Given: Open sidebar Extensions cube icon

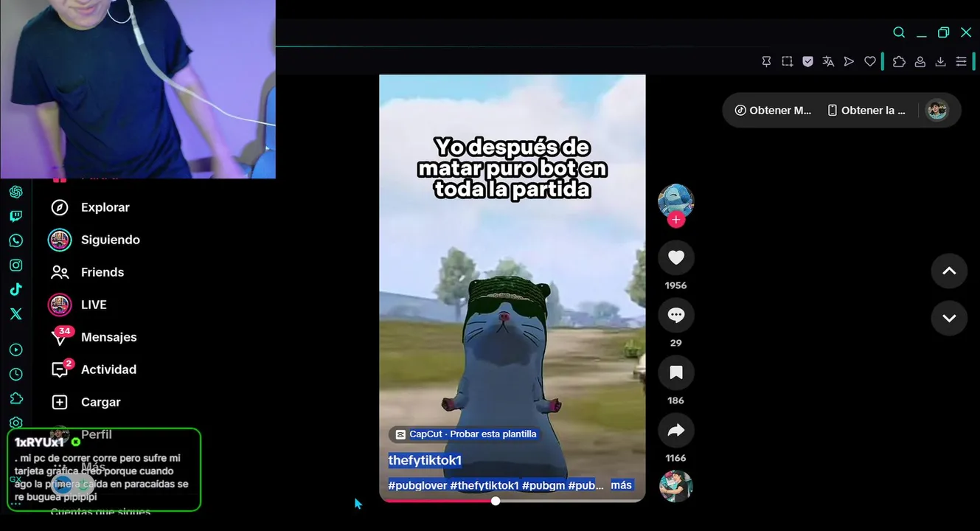Looking at the screenshot, I should coord(15,398).
